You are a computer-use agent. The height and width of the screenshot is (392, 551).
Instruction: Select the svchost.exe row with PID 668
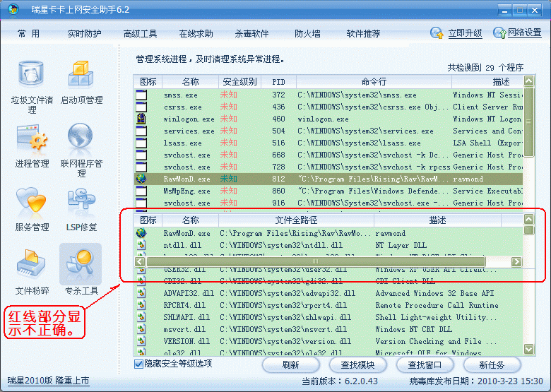pos(328,155)
